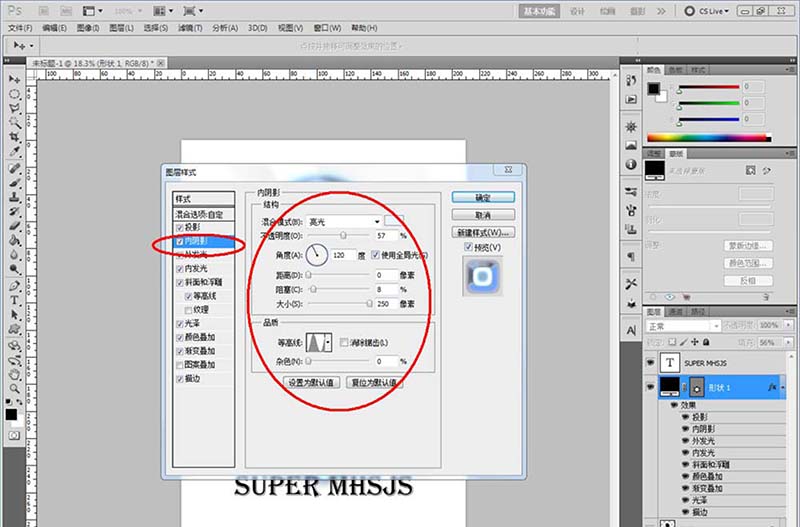Select the Brush tool
Viewport: 800px width, 527px height.
coord(14,183)
